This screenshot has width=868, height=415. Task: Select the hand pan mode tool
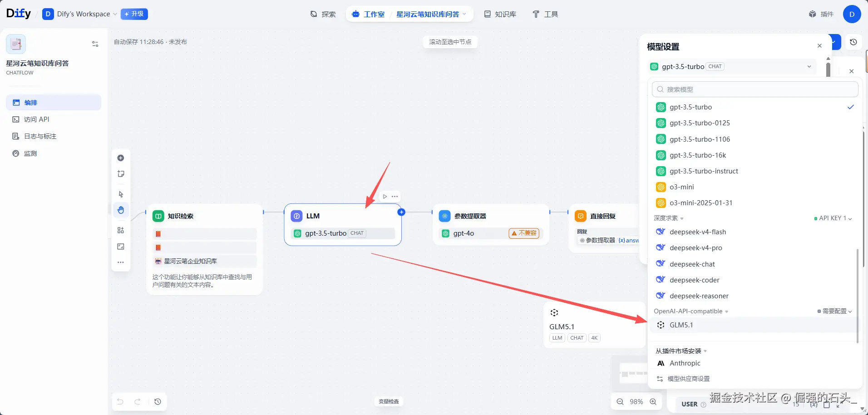(x=121, y=210)
